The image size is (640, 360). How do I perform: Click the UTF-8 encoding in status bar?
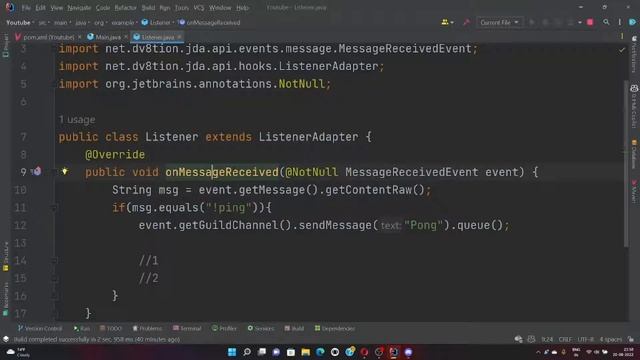tap(586, 340)
